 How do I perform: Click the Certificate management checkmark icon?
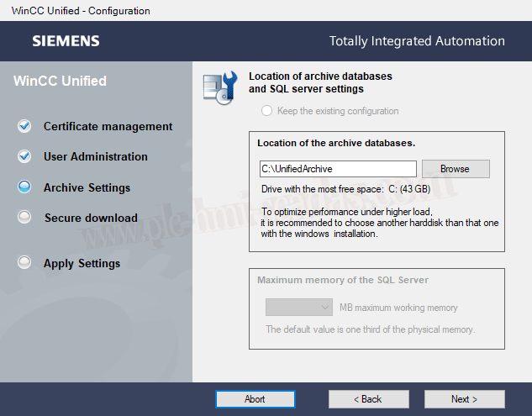point(24,126)
